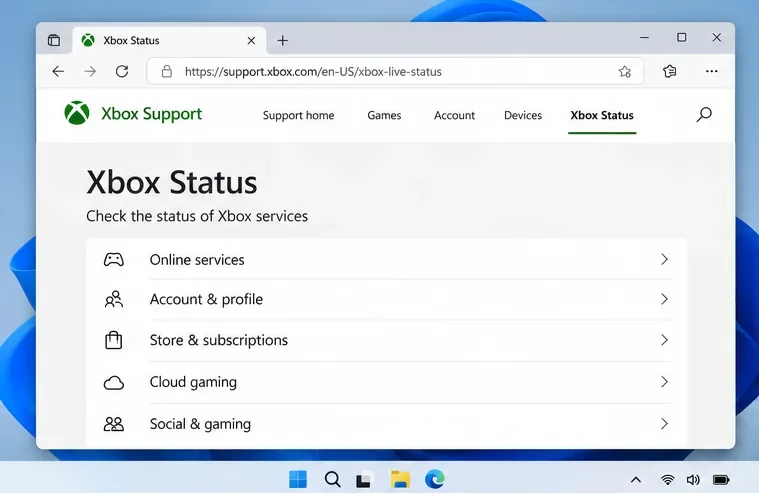Add this page to favorites

pyautogui.click(x=624, y=72)
